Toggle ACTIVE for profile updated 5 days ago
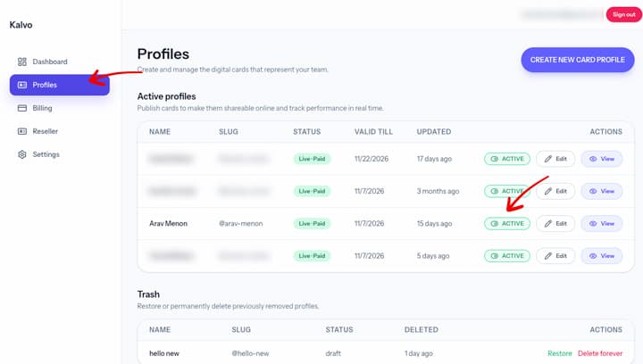The image size is (643, 364). pos(507,256)
